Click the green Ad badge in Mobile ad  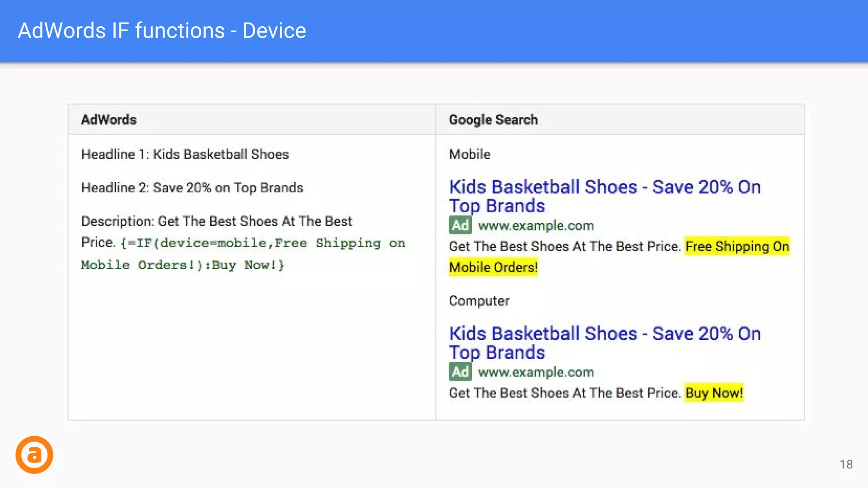click(460, 225)
